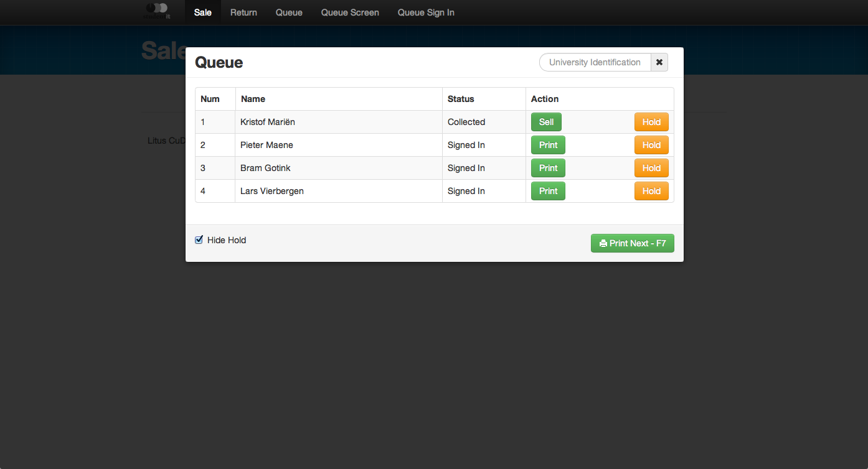Open Queue Sign In page
Viewport: 868px width, 469px height.
[x=426, y=12]
